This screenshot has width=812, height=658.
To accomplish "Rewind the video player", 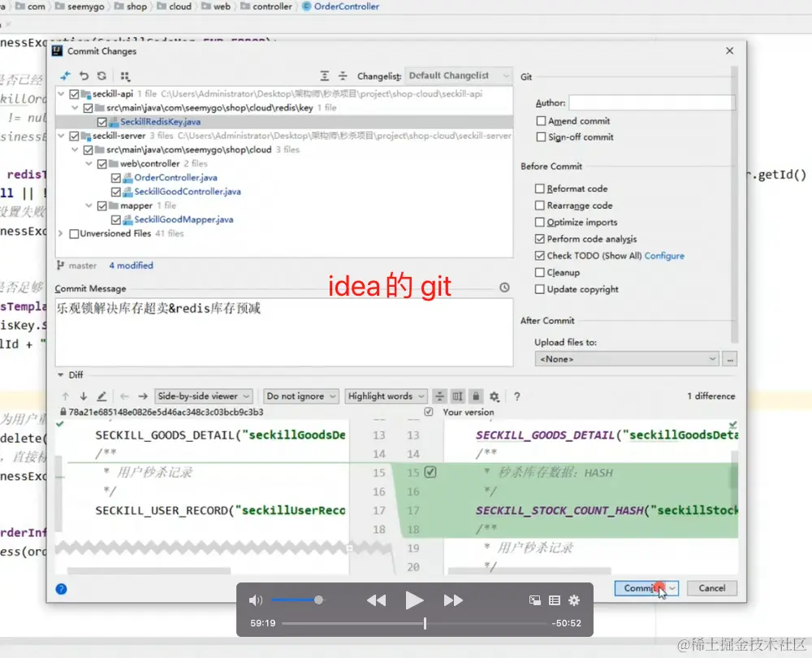I will pyautogui.click(x=377, y=600).
